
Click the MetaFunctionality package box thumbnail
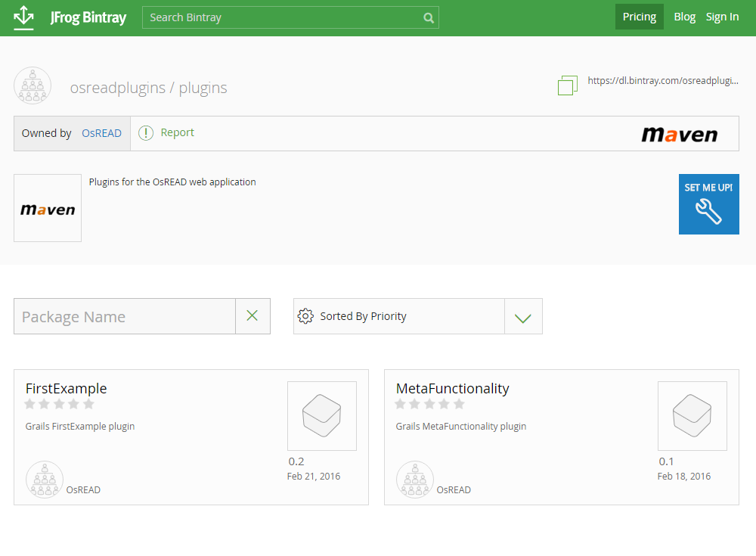(692, 416)
